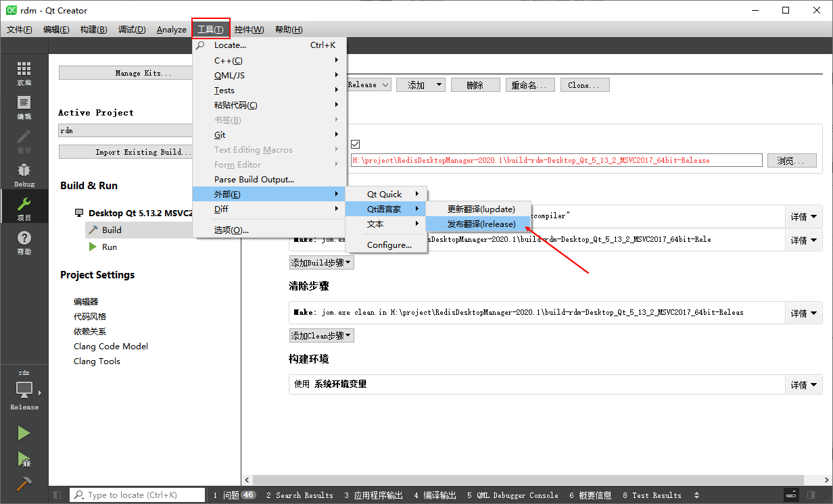Image resolution: width=833 pixels, height=504 pixels.
Task: Click the 浏览 button next to the build path
Action: pyautogui.click(x=791, y=160)
